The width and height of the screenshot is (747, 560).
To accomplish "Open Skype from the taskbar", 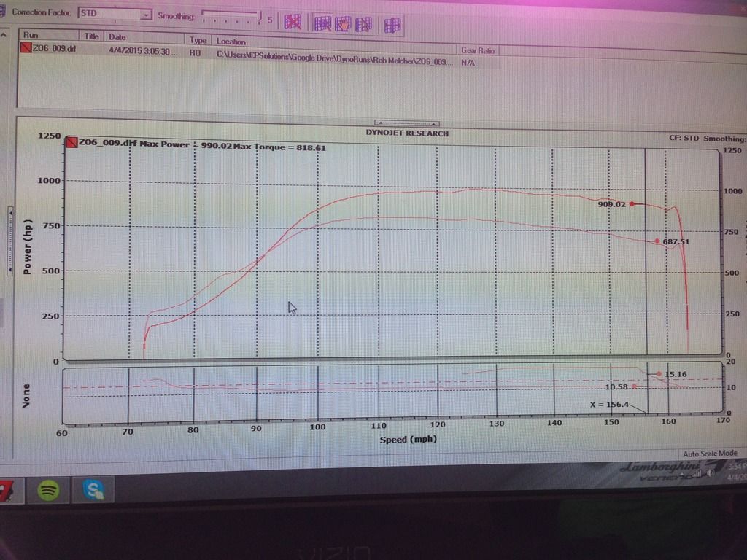I will point(93,490).
